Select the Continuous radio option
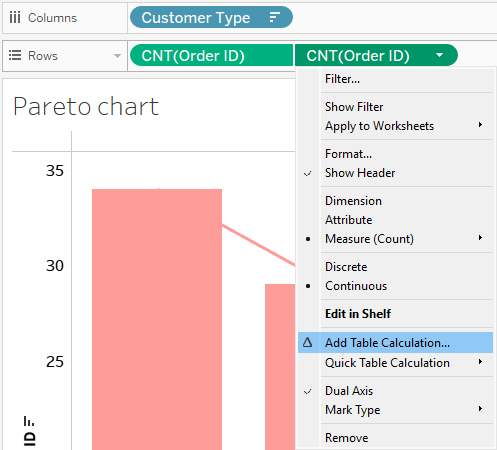 point(356,286)
